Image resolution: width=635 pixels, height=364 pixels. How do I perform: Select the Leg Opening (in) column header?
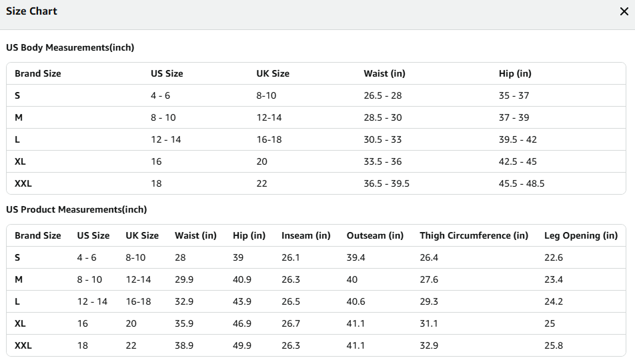581,235
